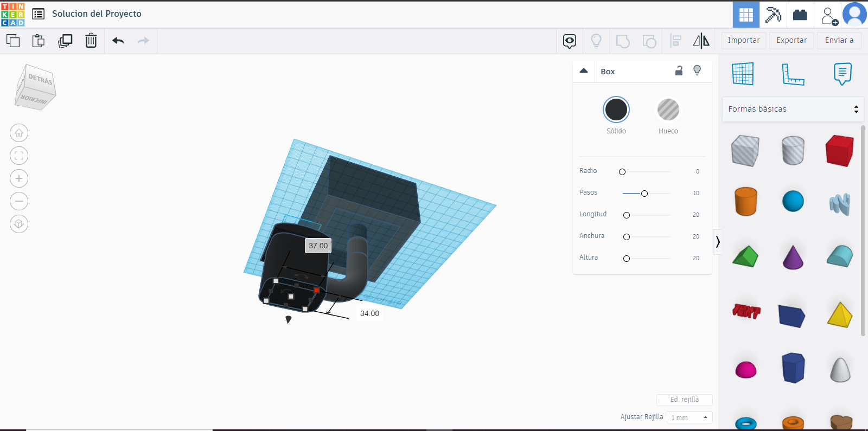Click the Align tool icon

point(675,41)
